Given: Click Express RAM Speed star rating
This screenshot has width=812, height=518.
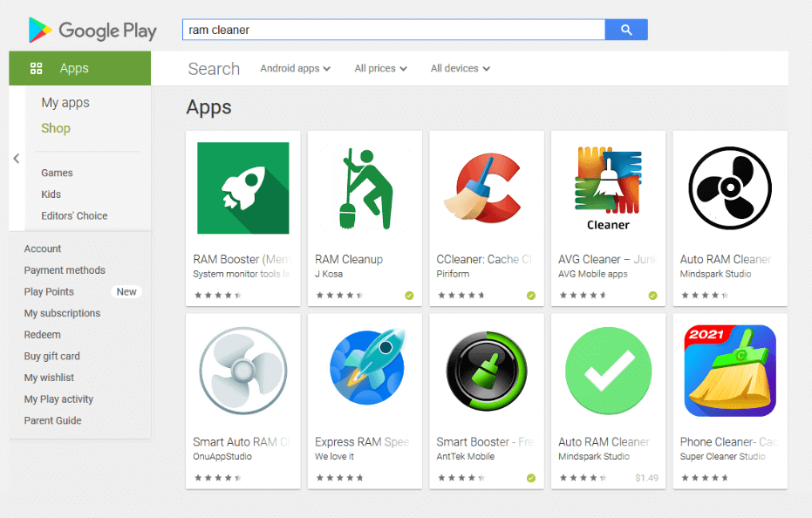Looking at the screenshot, I should (340, 478).
